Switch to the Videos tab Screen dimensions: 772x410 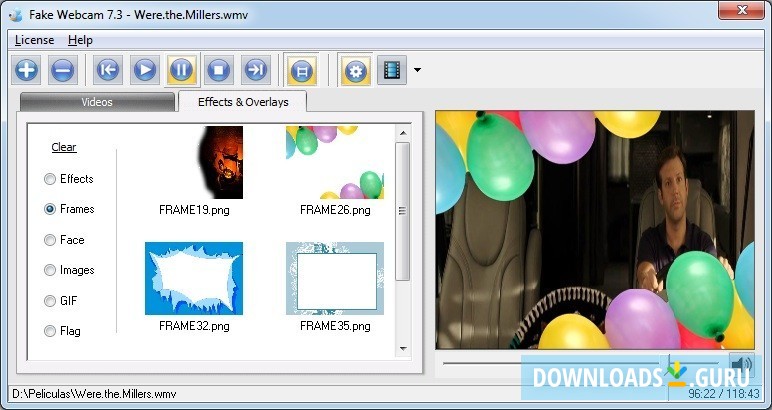click(x=97, y=102)
